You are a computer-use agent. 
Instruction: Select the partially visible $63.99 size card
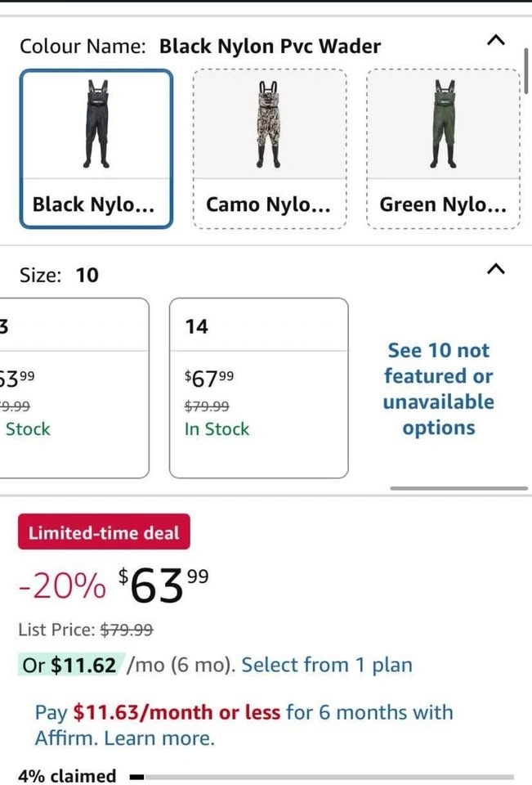coord(74,388)
